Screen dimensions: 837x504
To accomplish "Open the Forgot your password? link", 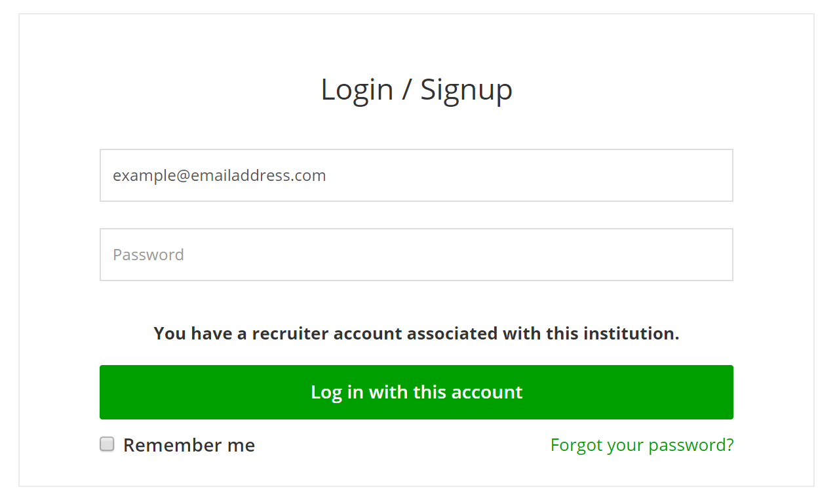I will 642,445.
